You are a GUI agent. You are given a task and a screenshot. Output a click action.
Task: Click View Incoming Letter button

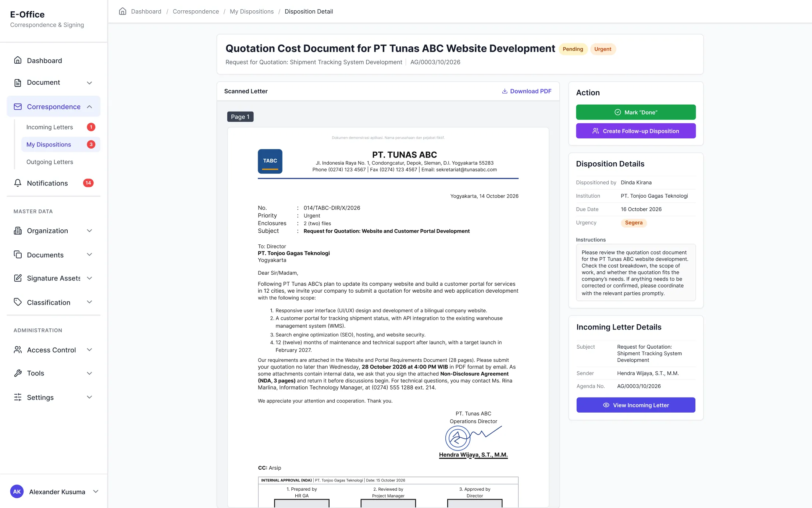click(636, 405)
